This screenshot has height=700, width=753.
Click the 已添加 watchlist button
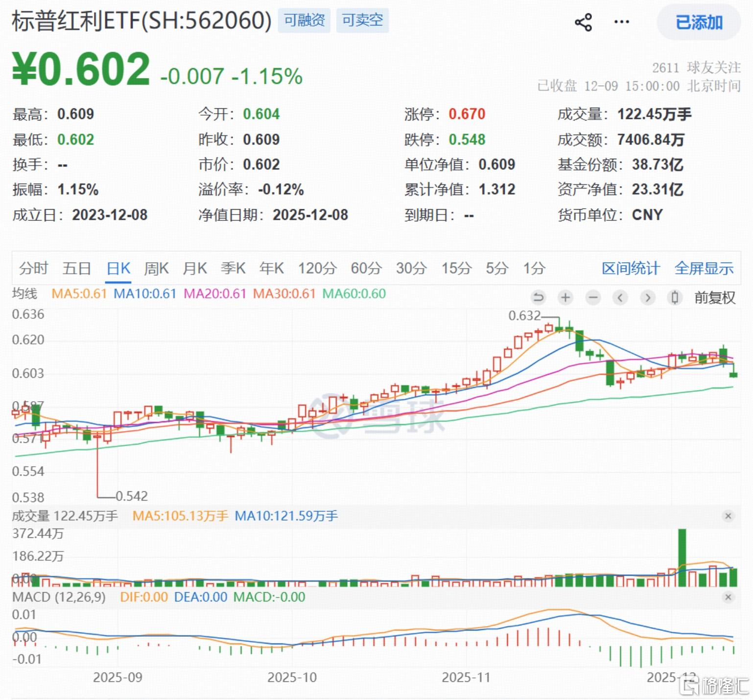699,22
